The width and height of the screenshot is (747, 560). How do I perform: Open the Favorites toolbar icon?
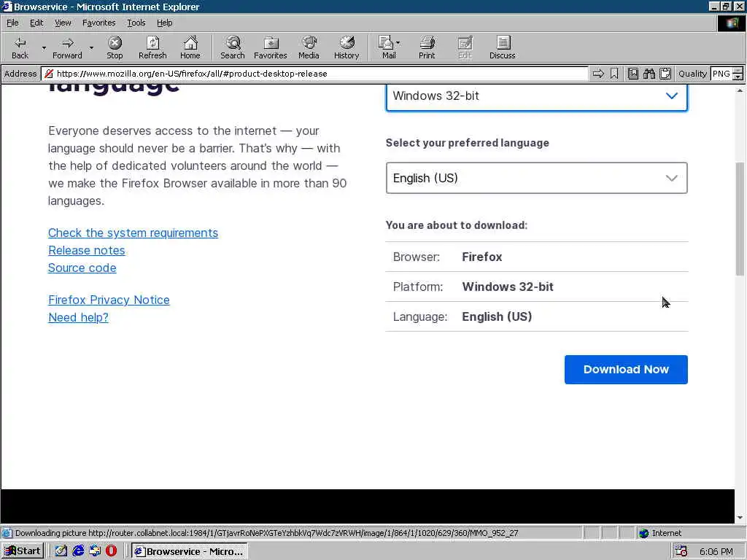tap(271, 47)
